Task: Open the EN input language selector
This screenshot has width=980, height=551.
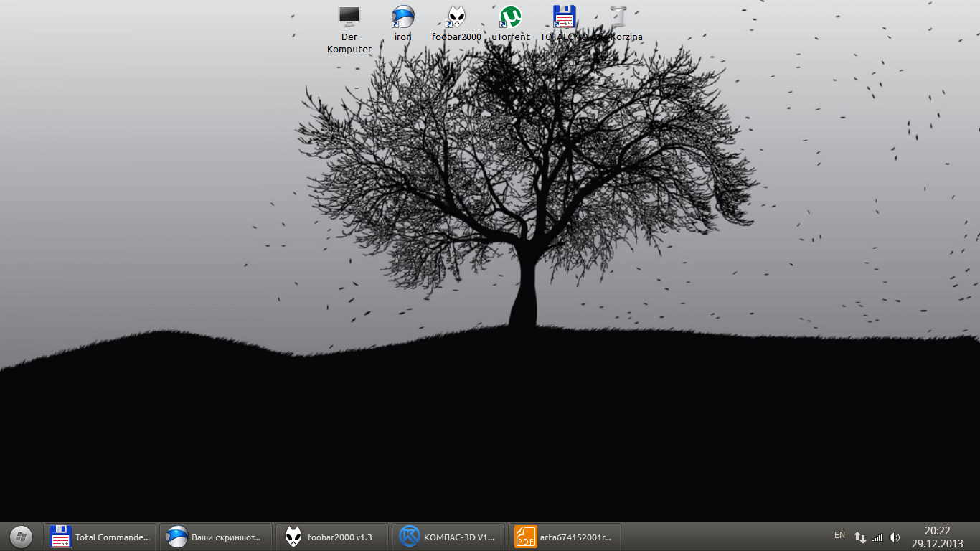Action: [839, 535]
